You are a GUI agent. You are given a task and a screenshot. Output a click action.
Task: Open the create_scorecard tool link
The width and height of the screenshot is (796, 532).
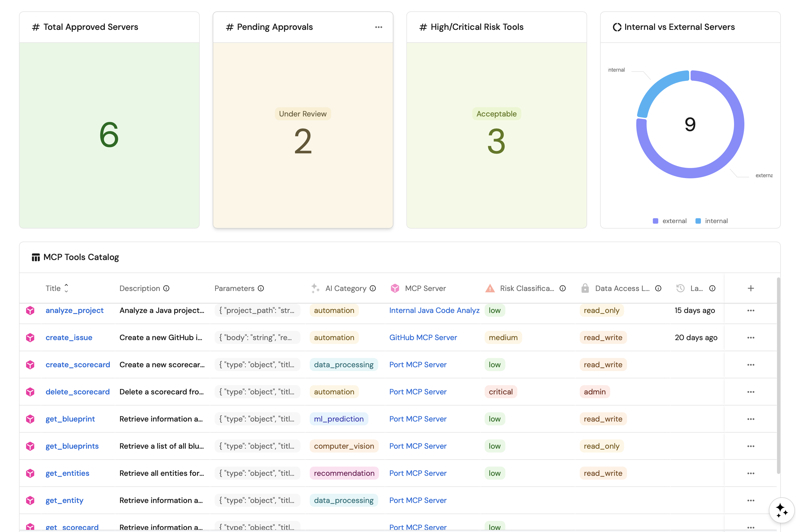[78, 365]
